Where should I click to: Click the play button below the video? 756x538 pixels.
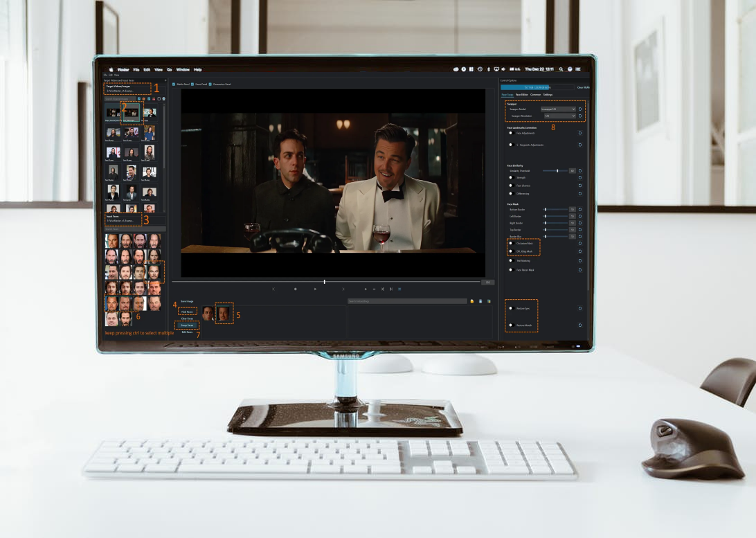[316, 289]
